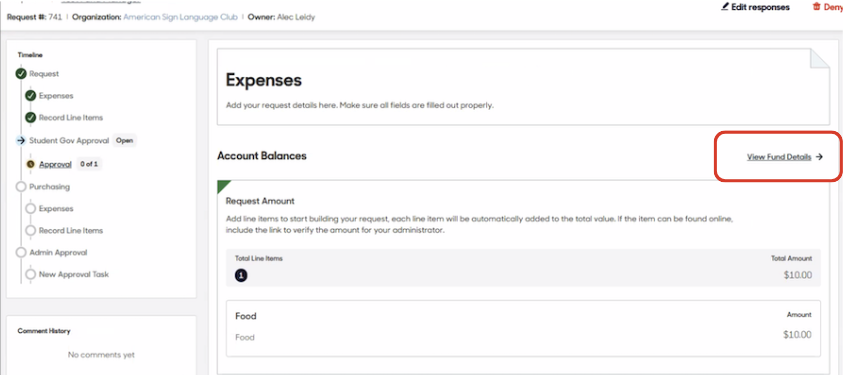This screenshot has height=375, width=852.
Task: Click the line item count badge
Action: [x=241, y=276]
